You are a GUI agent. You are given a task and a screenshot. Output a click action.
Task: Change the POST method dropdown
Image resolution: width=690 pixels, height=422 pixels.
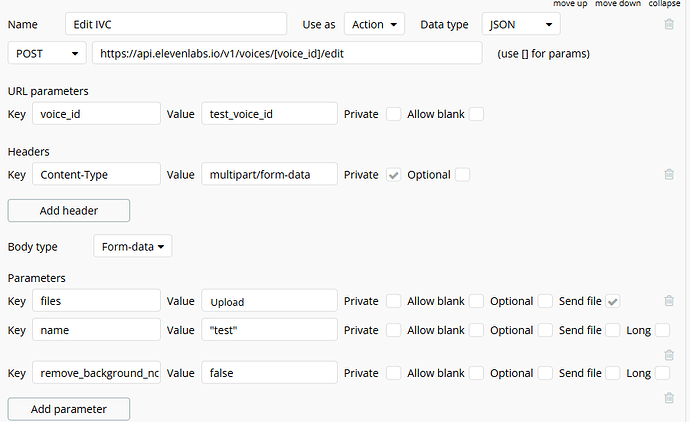[x=47, y=53]
